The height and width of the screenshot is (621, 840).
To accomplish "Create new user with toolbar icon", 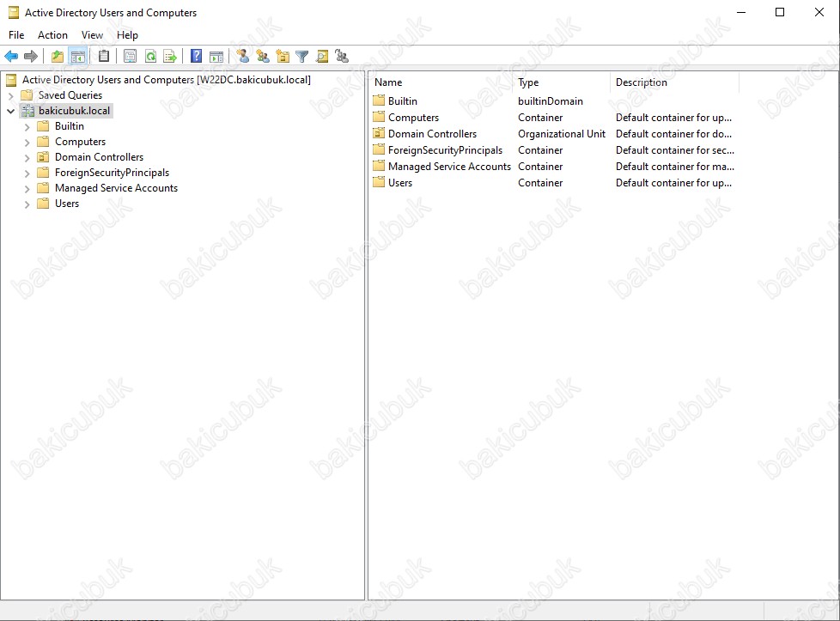I will (x=242, y=57).
